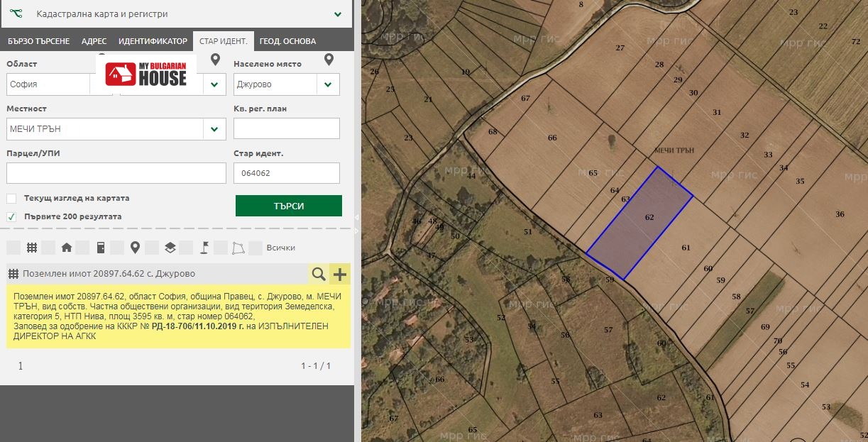Viewport: 868px width, 442px height.
Task: Click the plus icon on parcel result
Action: click(340, 274)
